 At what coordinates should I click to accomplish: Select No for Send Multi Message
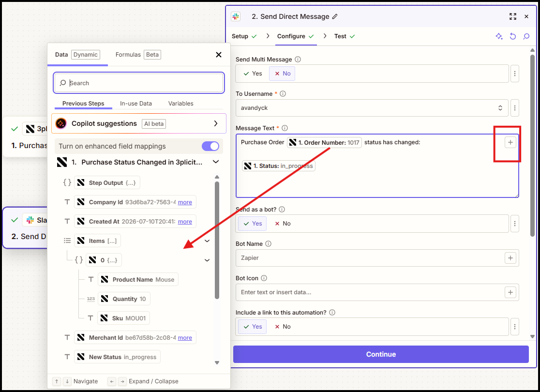tap(283, 74)
